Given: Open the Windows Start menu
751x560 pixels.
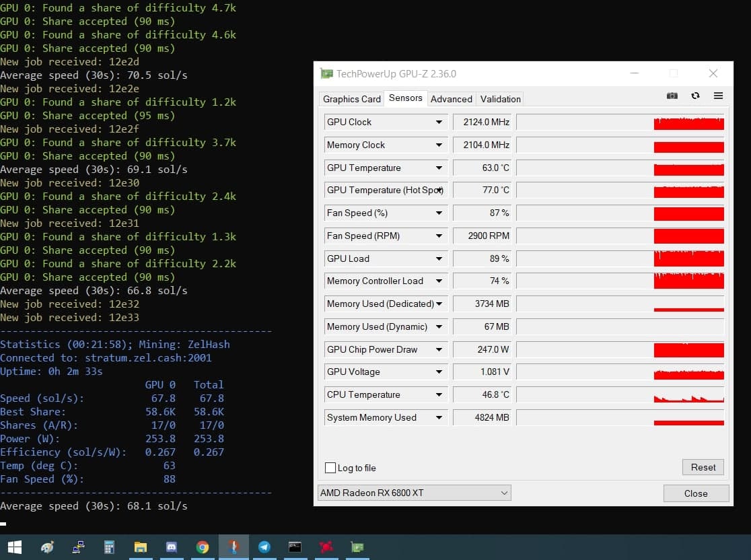Looking at the screenshot, I should point(15,547).
